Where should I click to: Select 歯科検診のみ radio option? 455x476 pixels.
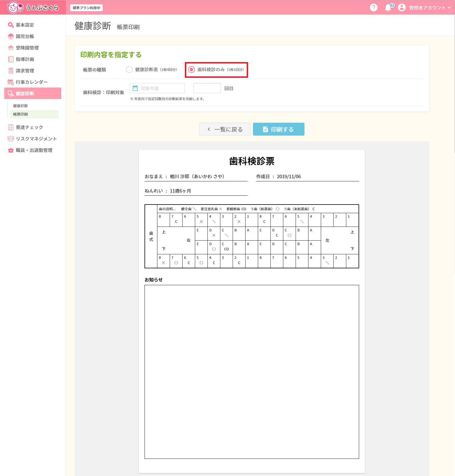pos(191,70)
